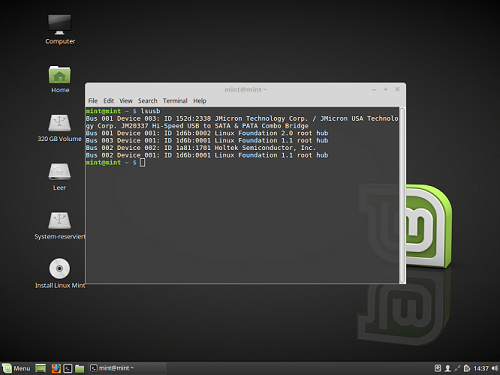Open the 14:37 clock calendar
Viewport: 500px width, 375px height.
pyautogui.click(x=481, y=368)
